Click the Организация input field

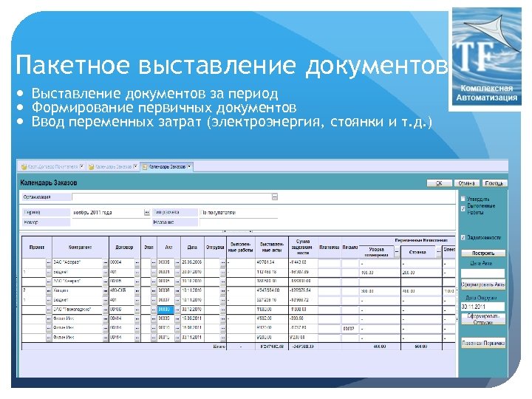point(171,197)
